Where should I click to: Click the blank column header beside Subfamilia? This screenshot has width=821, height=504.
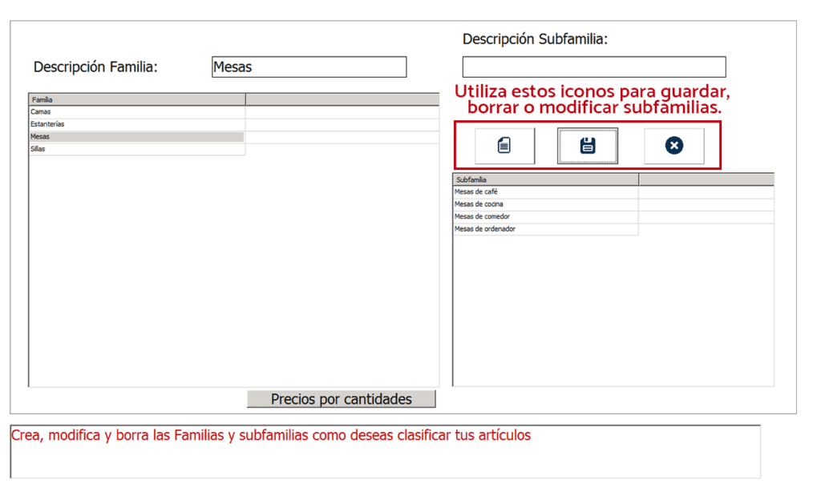click(706, 179)
